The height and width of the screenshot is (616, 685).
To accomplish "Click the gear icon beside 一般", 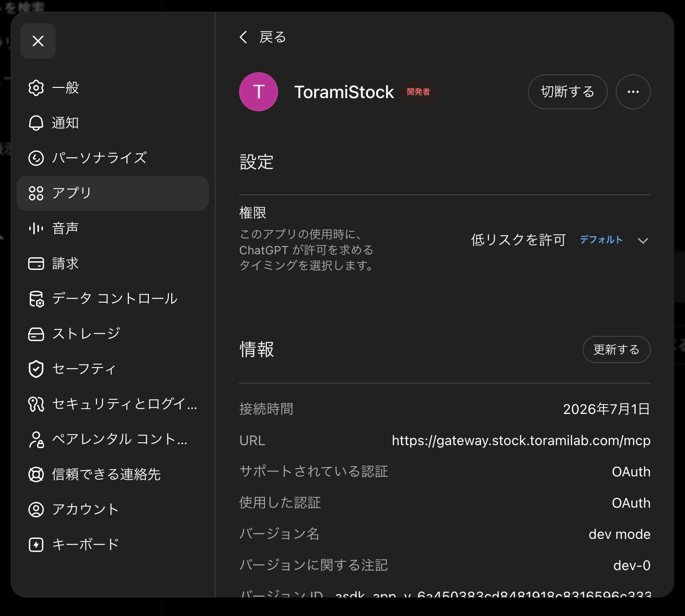I will (x=36, y=88).
